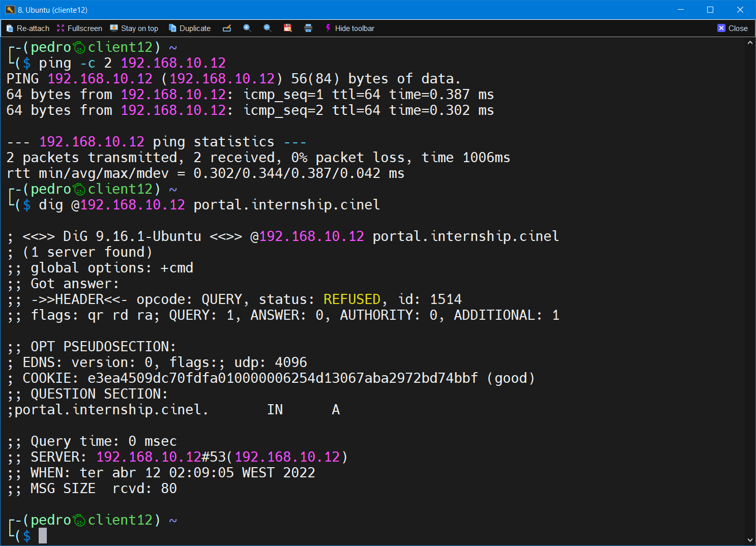Switch the terminal to Fullscreen mode
756x546 pixels.
tap(79, 28)
